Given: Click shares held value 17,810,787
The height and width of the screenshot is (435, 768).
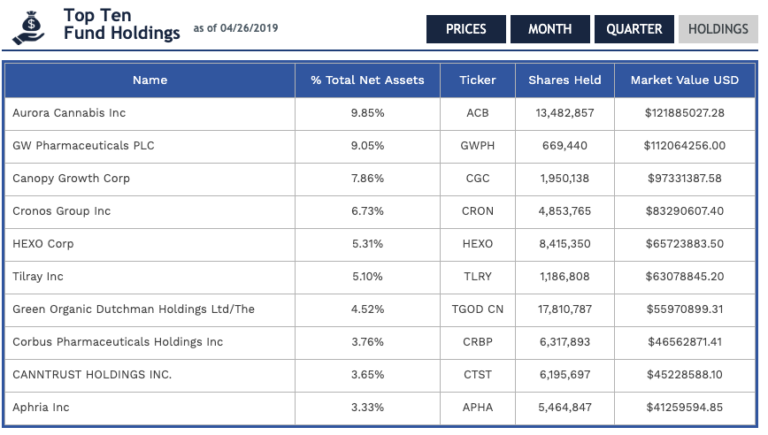Looking at the screenshot, I should (565, 310).
